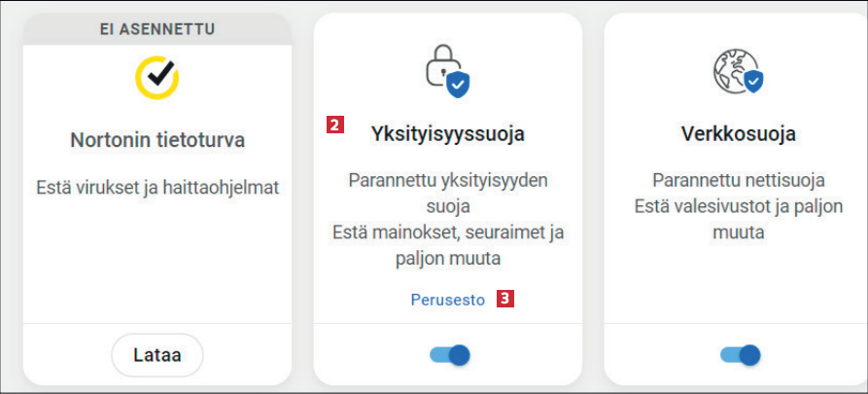This screenshot has height=394, width=868.
Task: Click the text Estä virukset ja haittaohjelmat
Action: [157, 188]
